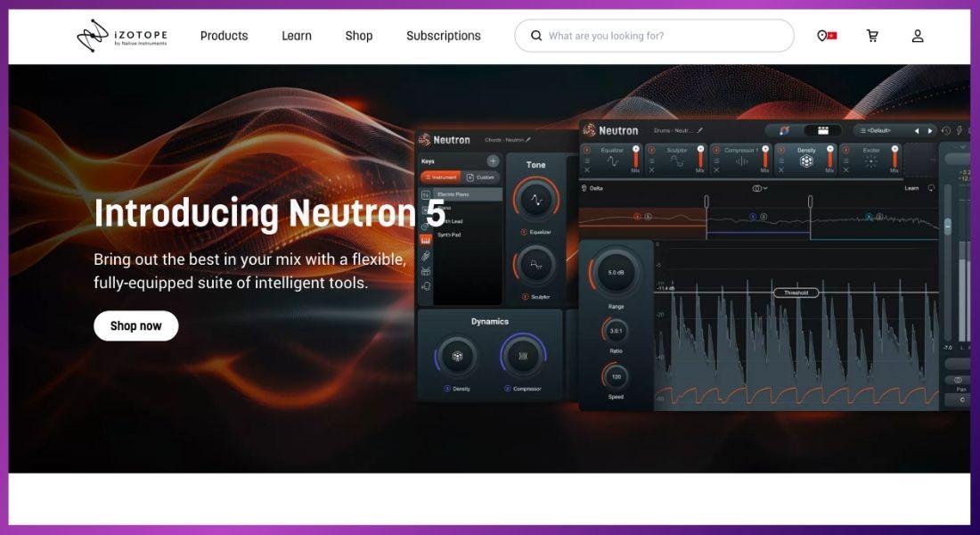Go to the previous preset arrow
The width and height of the screenshot is (980, 535).
(917, 131)
